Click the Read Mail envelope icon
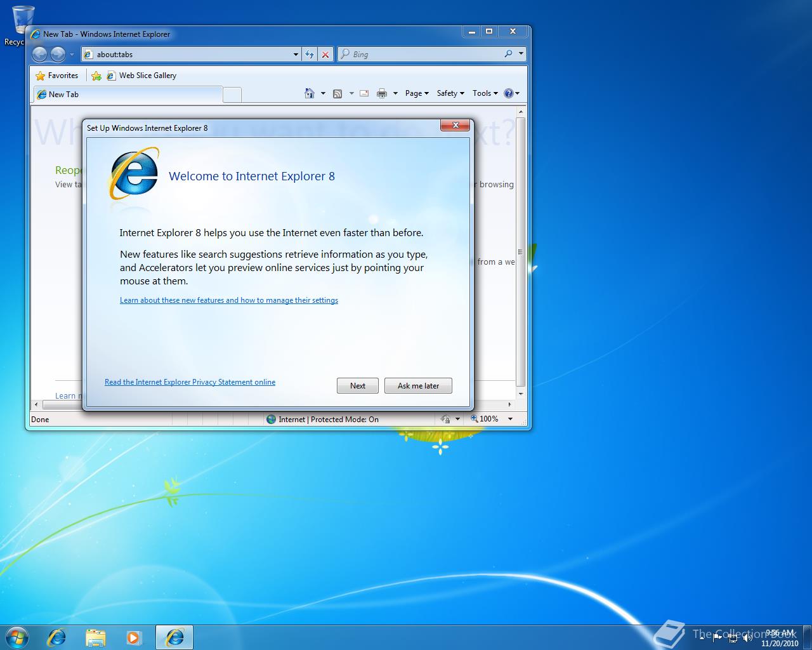Image resolution: width=812 pixels, height=650 pixels. [364, 93]
